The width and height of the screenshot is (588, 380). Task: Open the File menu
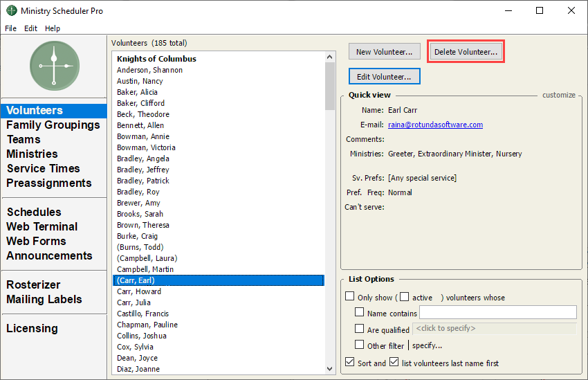coord(10,28)
